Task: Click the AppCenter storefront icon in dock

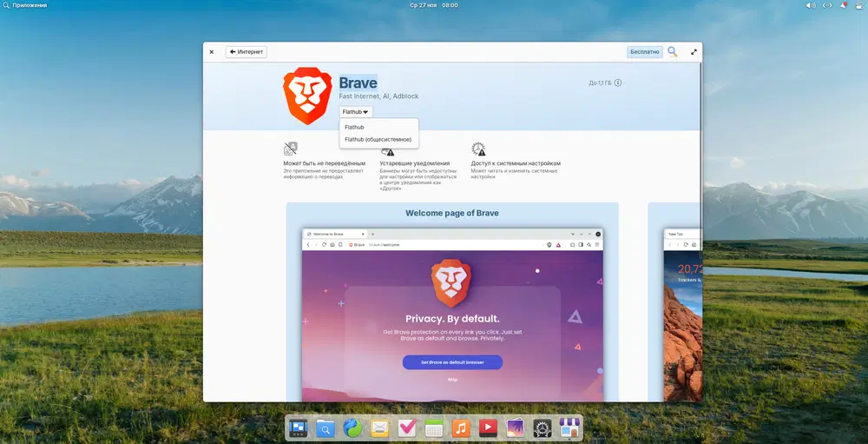Action: coord(569,427)
